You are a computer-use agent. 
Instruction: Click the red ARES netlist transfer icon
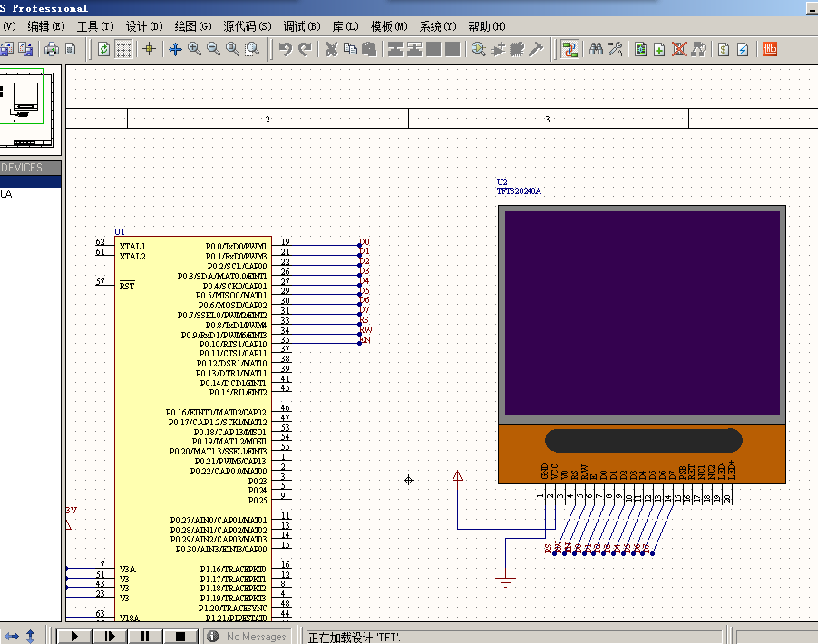click(770, 49)
